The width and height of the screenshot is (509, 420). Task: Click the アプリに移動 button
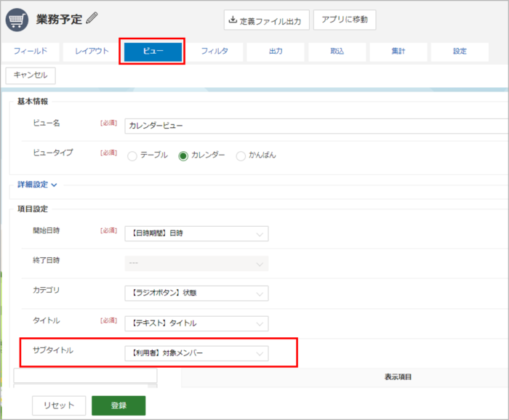click(x=345, y=20)
